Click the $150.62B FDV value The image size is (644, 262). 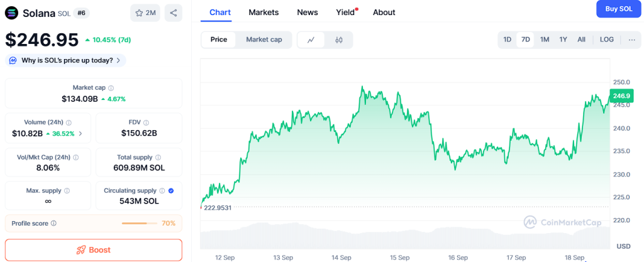point(139,133)
